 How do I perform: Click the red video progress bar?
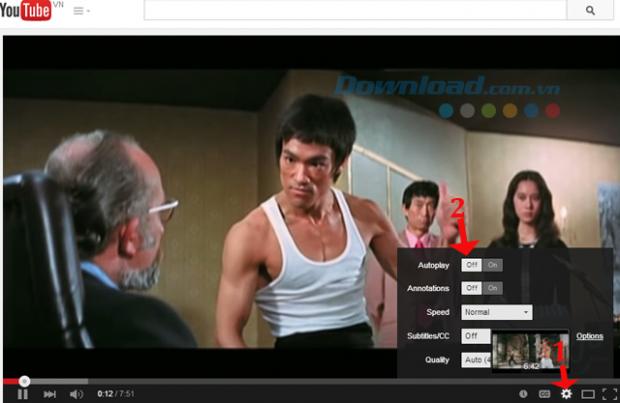(12, 381)
